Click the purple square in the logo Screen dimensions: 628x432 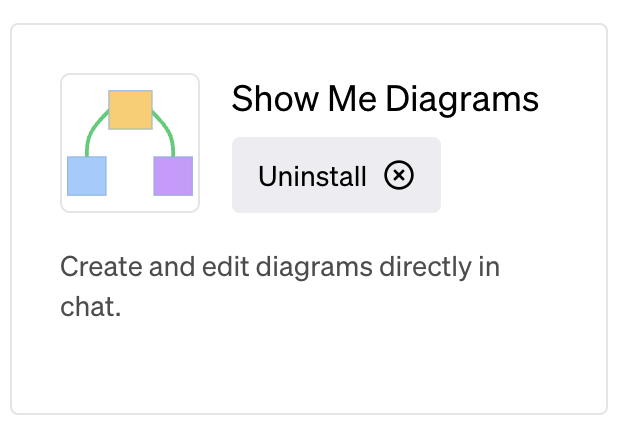point(173,176)
